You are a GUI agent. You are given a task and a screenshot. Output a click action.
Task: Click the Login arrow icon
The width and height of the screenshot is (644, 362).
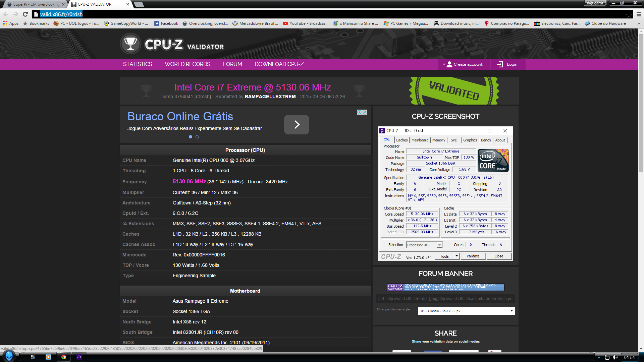tap(500, 64)
